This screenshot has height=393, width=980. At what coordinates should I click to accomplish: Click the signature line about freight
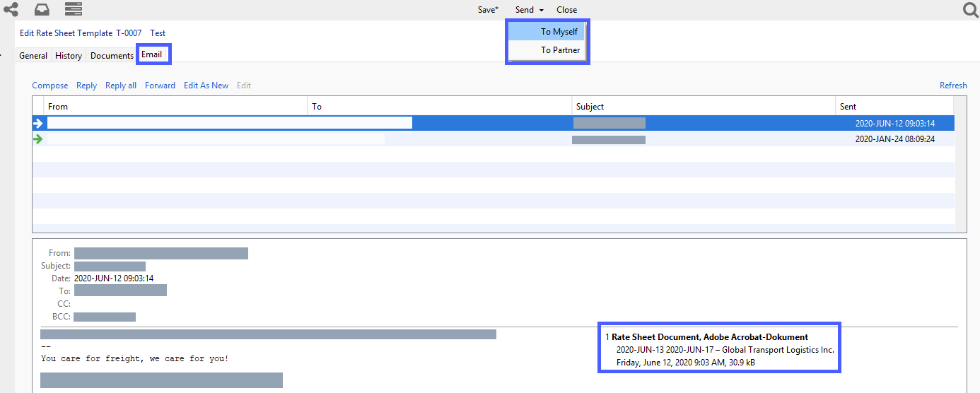pyautogui.click(x=134, y=358)
